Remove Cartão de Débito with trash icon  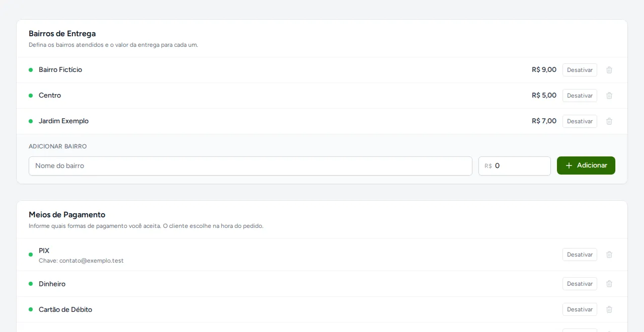point(609,309)
